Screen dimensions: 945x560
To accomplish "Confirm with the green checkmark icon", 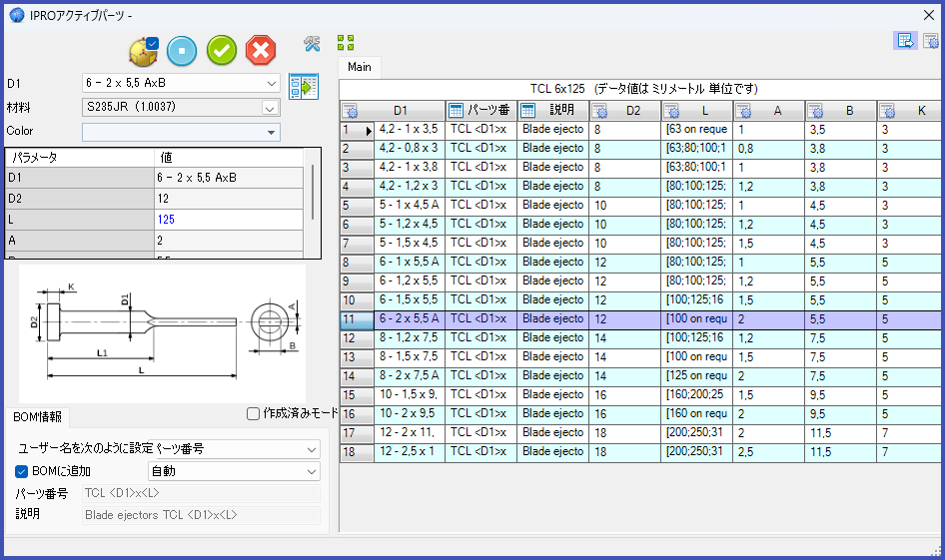I will [x=221, y=50].
